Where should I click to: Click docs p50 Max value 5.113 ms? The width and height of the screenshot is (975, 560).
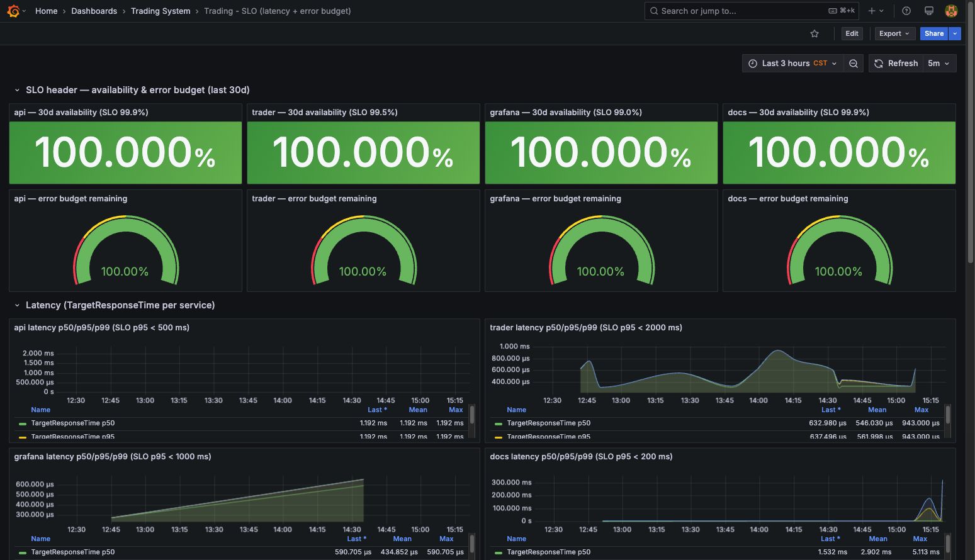(926, 552)
